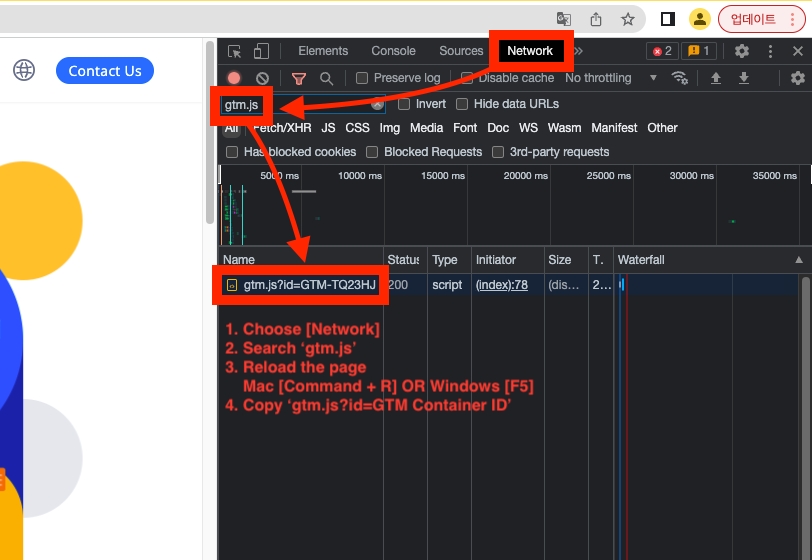Clear the network log

point(262,78)
